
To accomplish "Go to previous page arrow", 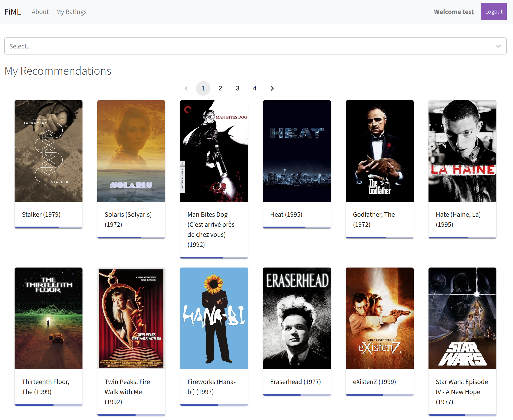I will click(186, 88).
